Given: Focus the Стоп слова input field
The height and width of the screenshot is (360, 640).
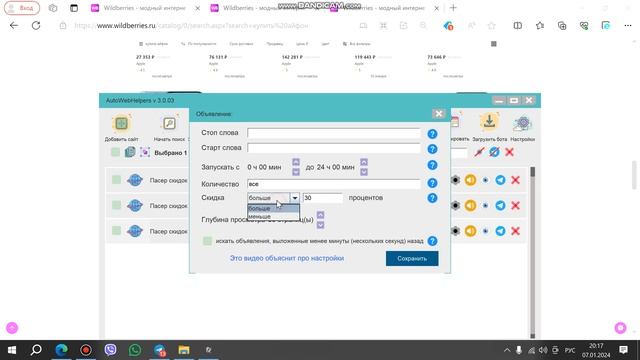Looking at the screenshot, I should 333,133.
